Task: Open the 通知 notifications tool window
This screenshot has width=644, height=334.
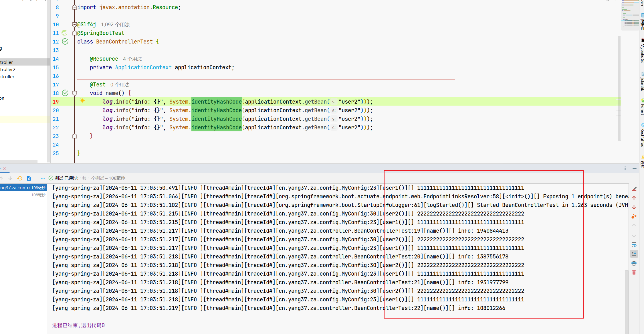Action: pyautogui.click(x=642, y=162)
